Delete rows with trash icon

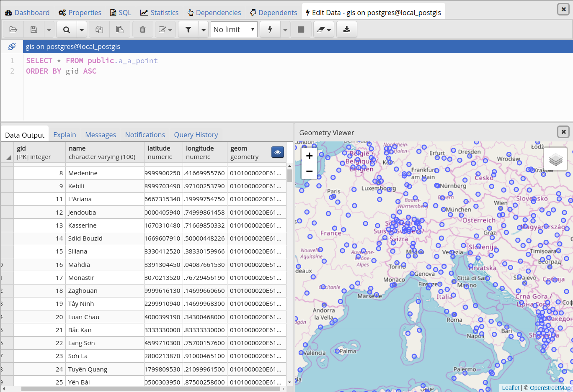click(x=142, y=30)
